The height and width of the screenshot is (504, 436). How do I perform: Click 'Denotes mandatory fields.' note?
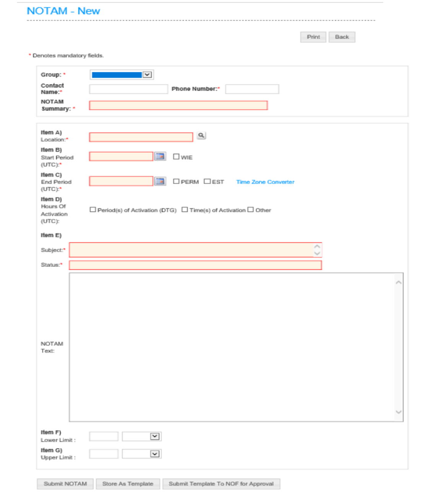[x=68, y=55]
